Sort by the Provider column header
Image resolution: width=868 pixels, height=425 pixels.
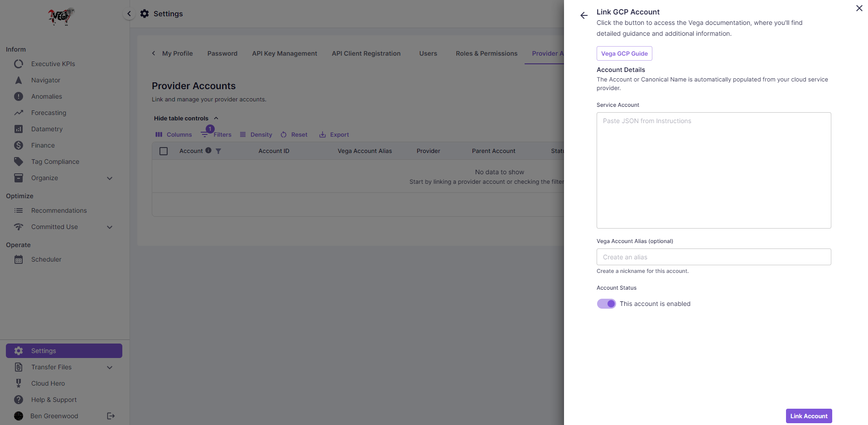click(x=428, y=151)
